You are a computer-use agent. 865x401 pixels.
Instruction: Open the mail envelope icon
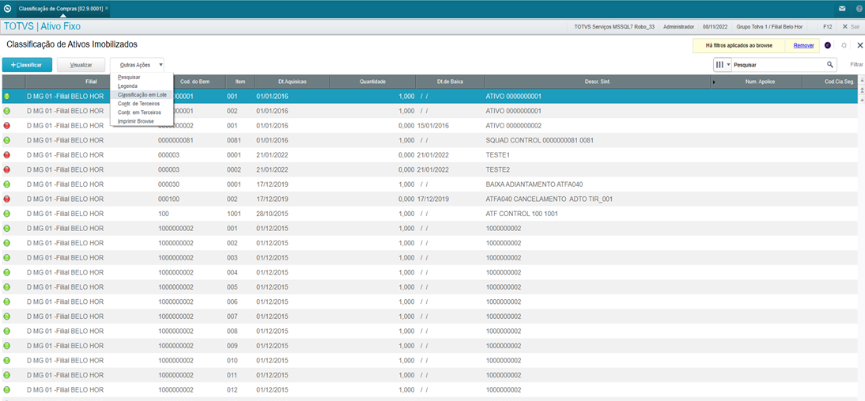point(842,9)
